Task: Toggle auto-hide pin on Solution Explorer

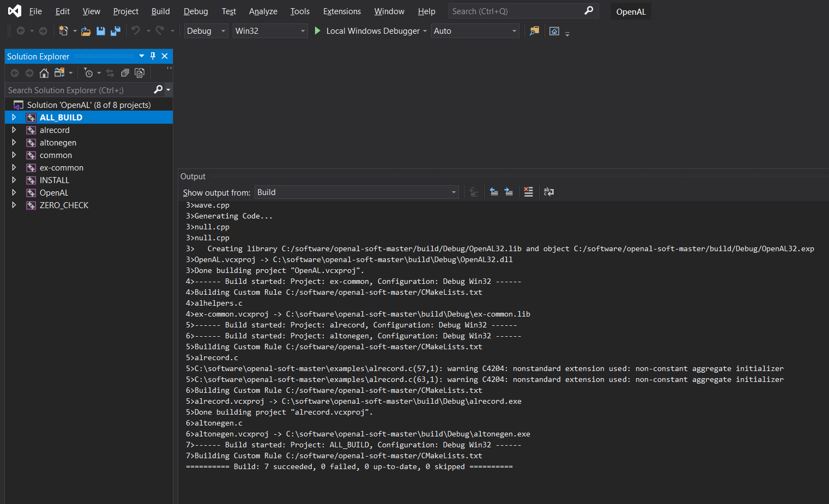Action: pos(153,56)
